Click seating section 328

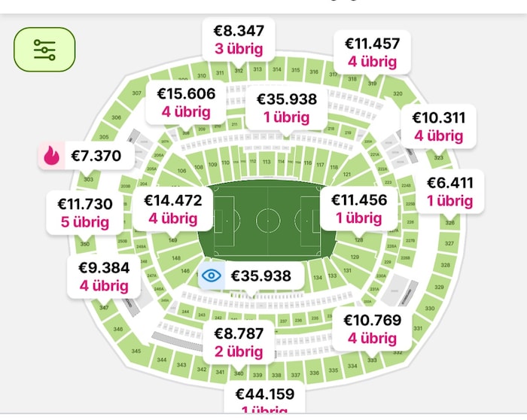coord(445,265)
